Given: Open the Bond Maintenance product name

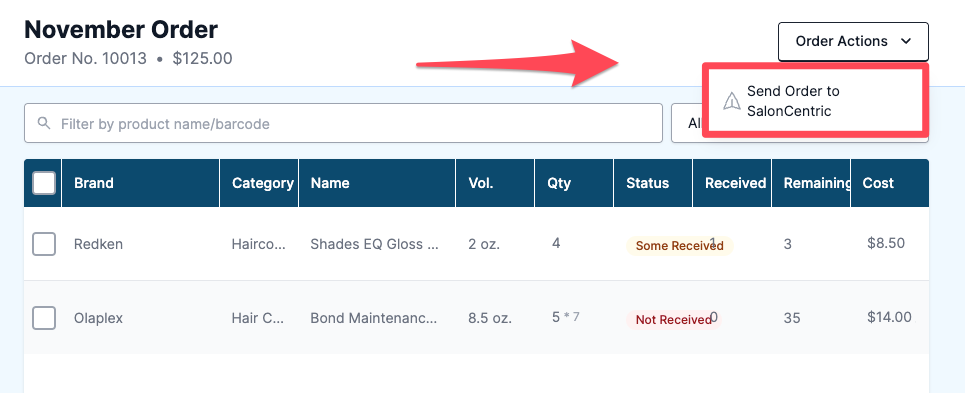Looking at the screenshot, I should coord(374,318).
